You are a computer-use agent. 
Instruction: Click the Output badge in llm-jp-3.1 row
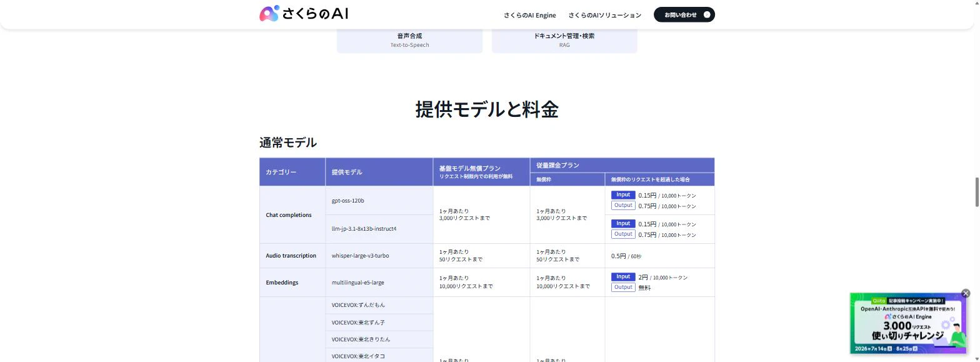click(x=623, y=234)
